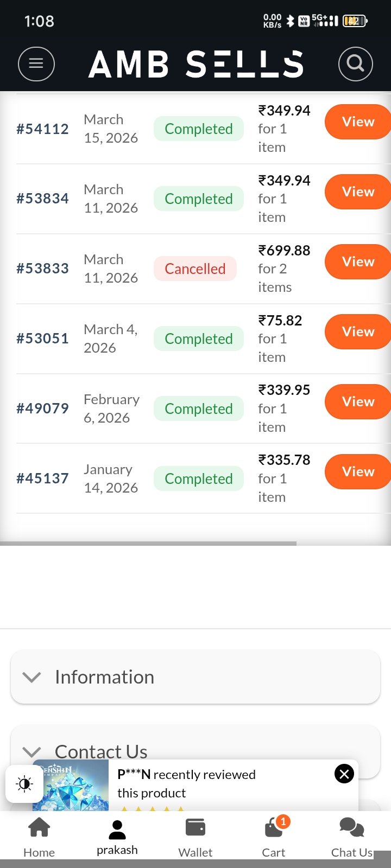Toggle dark mode brightness button
Image resolution: width=391 pixels, height=868 pixels.
(24, 784)
